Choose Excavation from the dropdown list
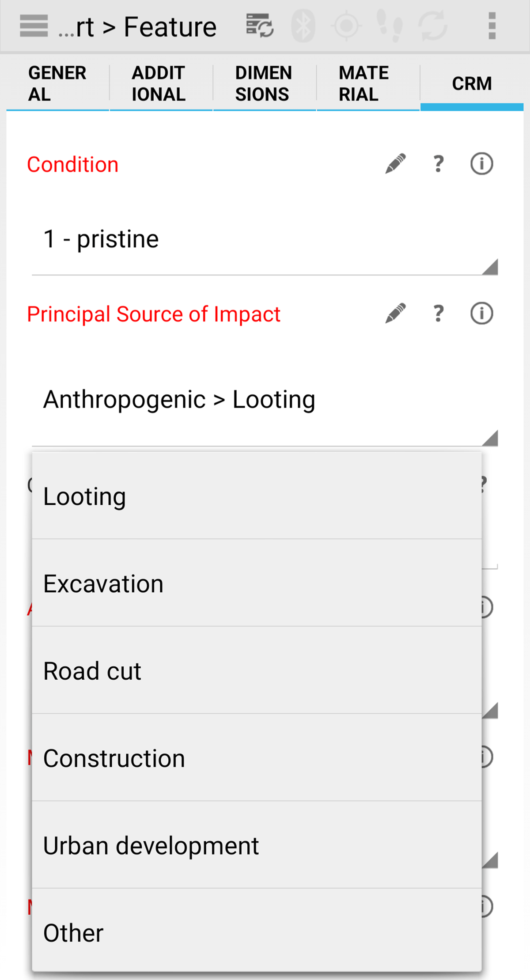The height and width of the screenshot is (980, 530). (x=256, y=584)
